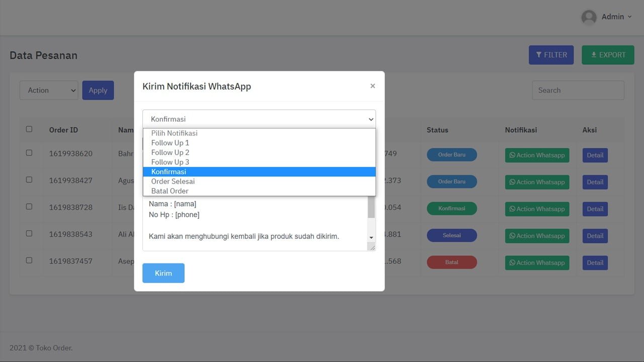Click the Admin avatar icon

point(589,17)
